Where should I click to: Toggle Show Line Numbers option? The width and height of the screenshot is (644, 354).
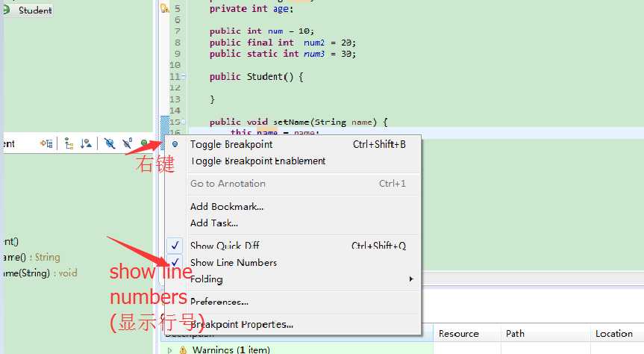pos(234,262)
